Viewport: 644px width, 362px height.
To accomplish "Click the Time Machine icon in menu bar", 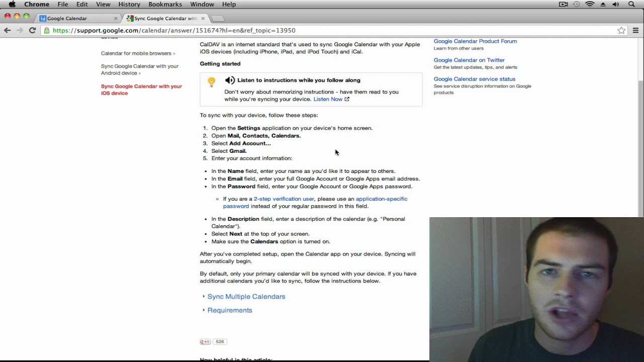I will click(577, 4).
